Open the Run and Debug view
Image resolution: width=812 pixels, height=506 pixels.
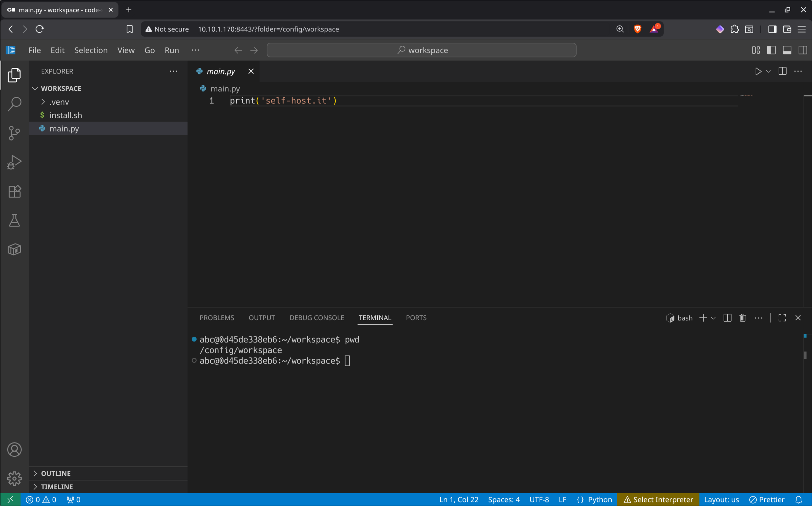(x=14, y=162)
